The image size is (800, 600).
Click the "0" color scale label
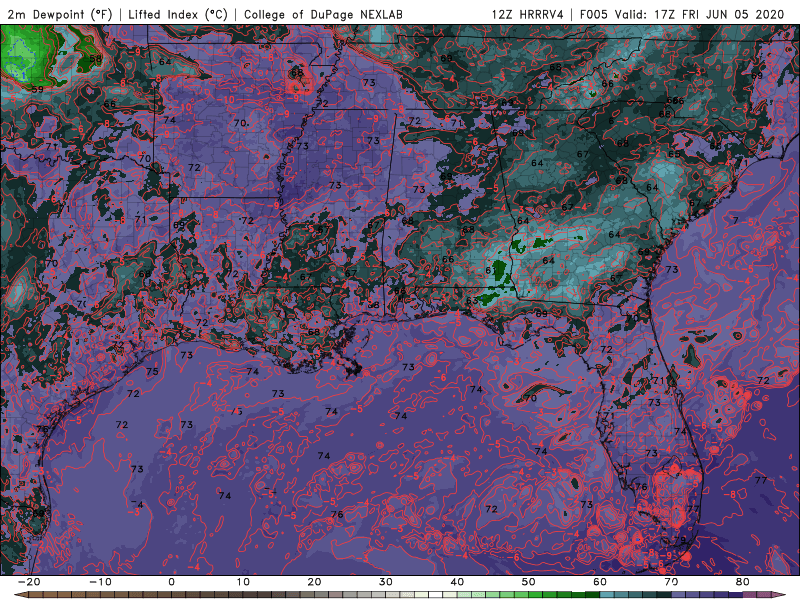[x=171, y=582]
